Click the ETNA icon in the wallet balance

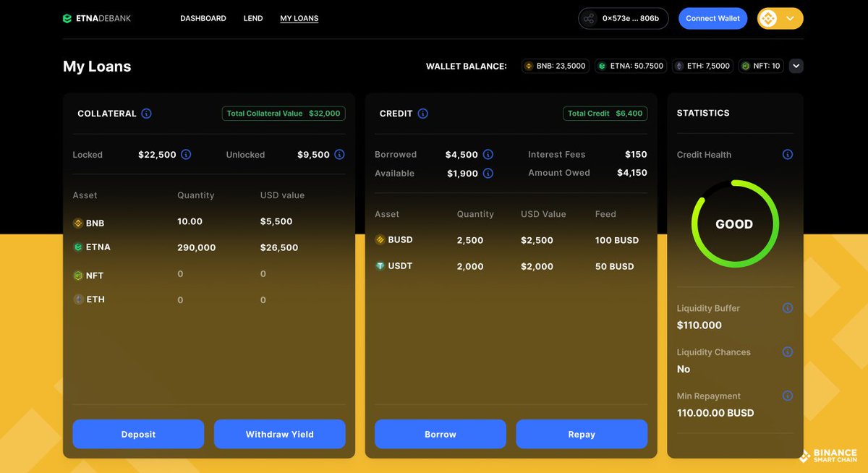(603, 66)
